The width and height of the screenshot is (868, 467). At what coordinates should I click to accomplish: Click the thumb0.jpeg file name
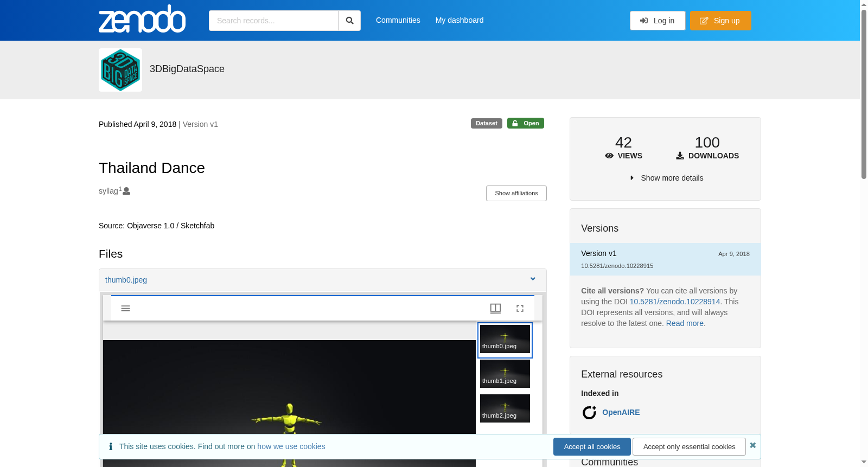coord(126,280)
